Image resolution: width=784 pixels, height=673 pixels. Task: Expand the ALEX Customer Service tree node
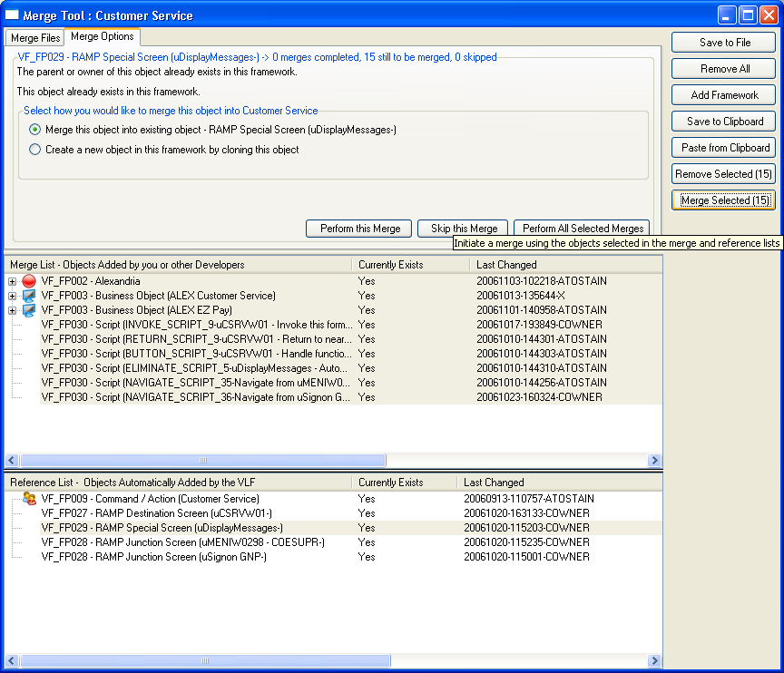click(13, 296)
